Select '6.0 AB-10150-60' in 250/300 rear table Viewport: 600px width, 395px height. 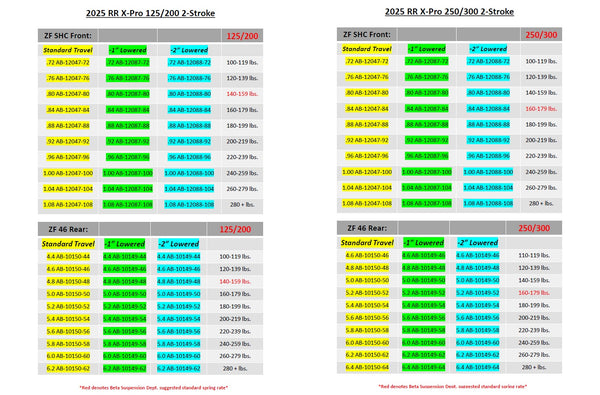click(x=367, y=343)
